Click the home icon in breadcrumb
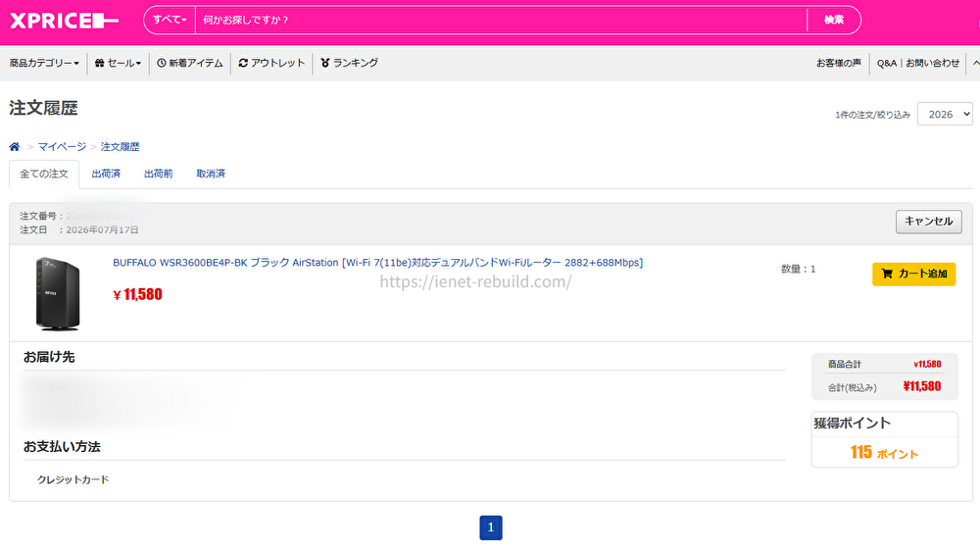Image resolution: width=980 pixels, height=552 pixels. pos(15,147)
